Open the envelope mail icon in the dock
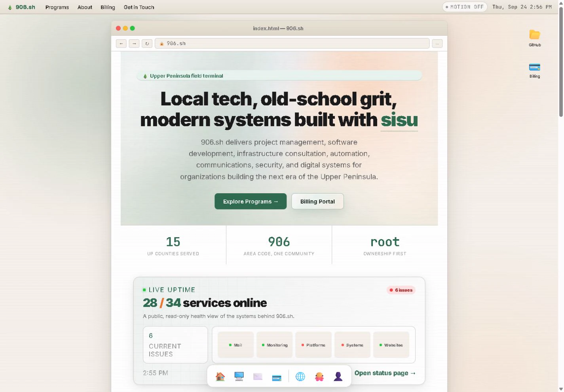Viewport: 564px width, 392px height. click(x=258, y=376)
